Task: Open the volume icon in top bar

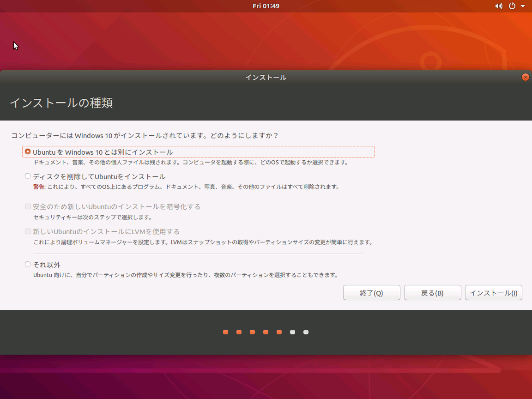Action: point(499,6)
